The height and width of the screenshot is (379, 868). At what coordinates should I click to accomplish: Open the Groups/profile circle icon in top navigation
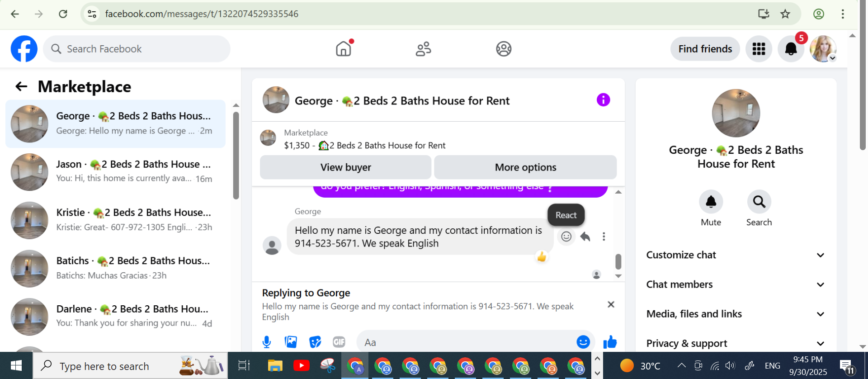tap(504, 49)
